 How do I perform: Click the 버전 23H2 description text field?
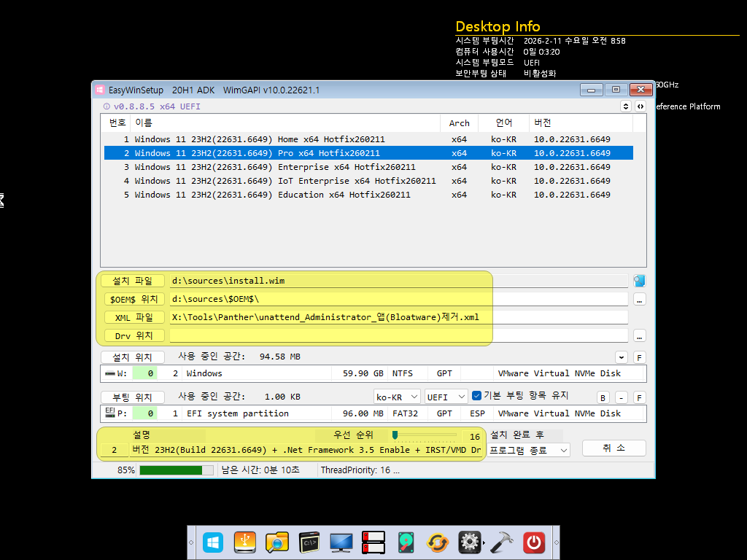[306, 450]
